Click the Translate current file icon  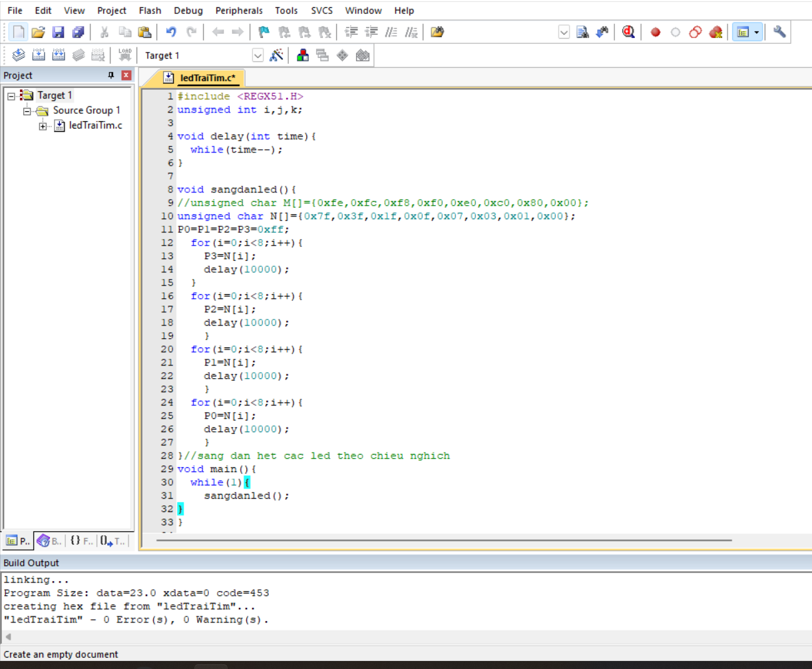click(x=18, y=55)
